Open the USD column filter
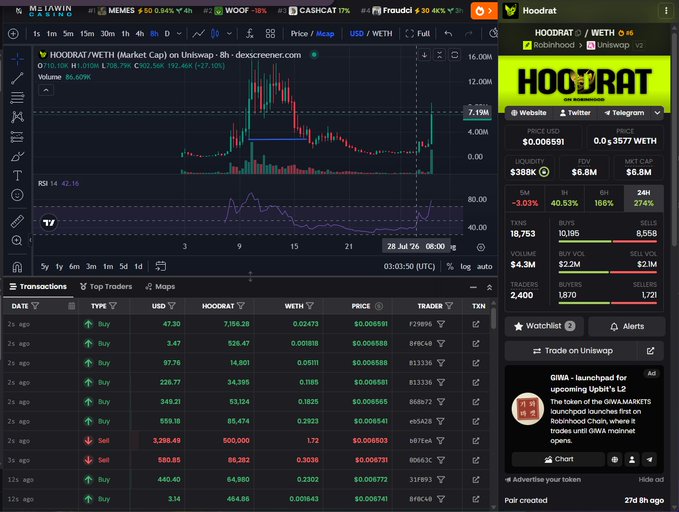This screenshot has height=512, width=679. point(171,306)
